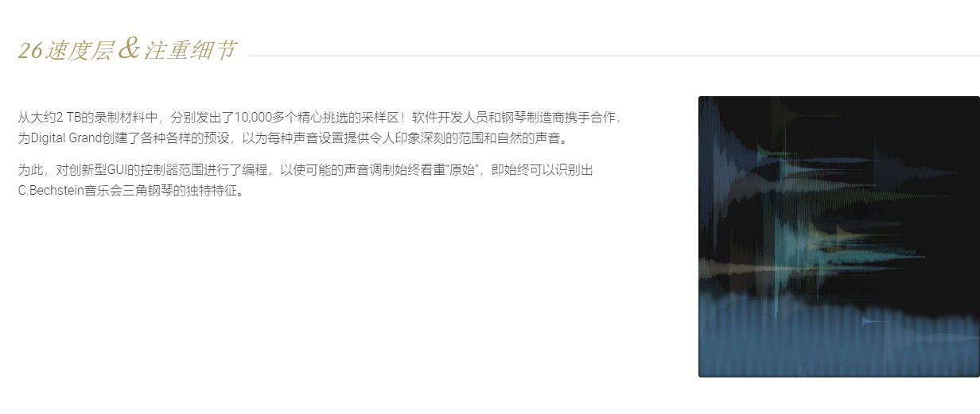Click the first paragraph starting 从大约2 TB
The image size is (980, 414).
pos(320,128)
